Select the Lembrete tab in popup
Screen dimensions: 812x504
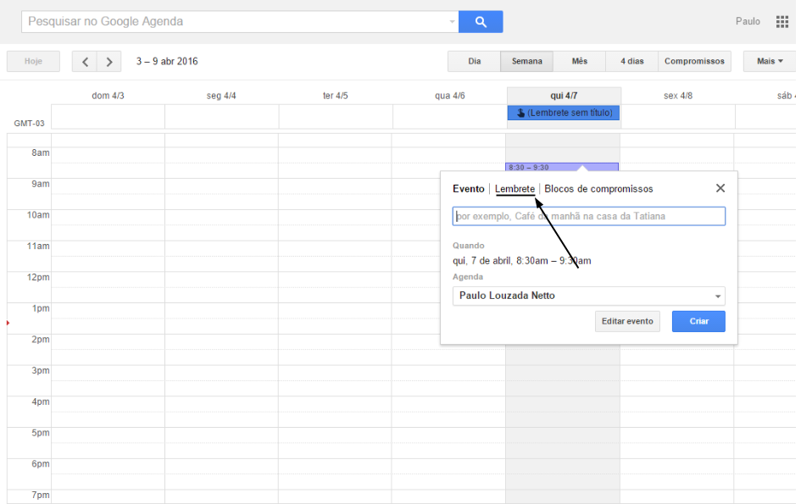coord(514,189)
